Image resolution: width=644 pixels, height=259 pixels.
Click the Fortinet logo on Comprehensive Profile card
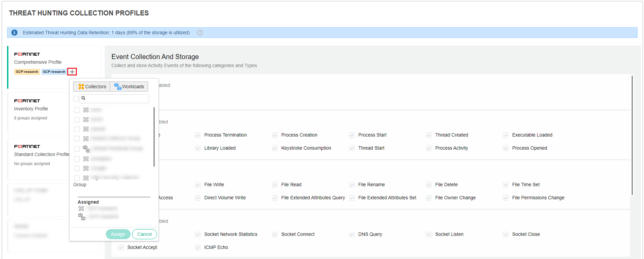[27, 54]
